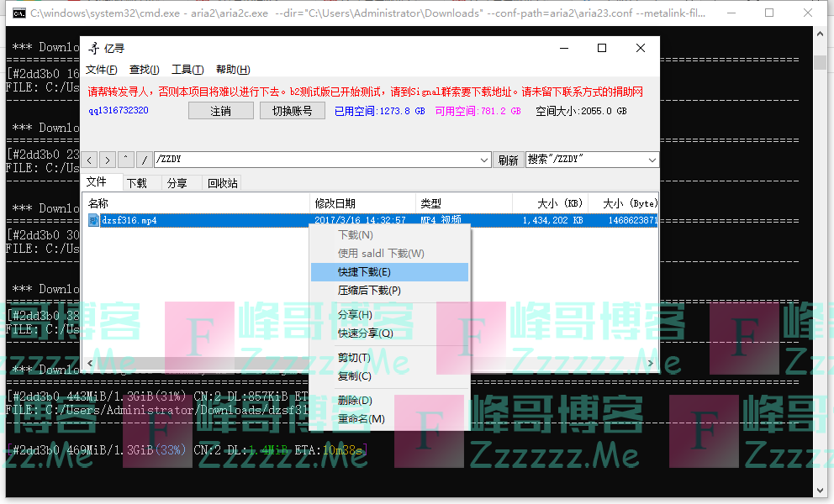Open the search box dropdown arrow
Viewport: 834px width, 504px height.
(652, 160)
